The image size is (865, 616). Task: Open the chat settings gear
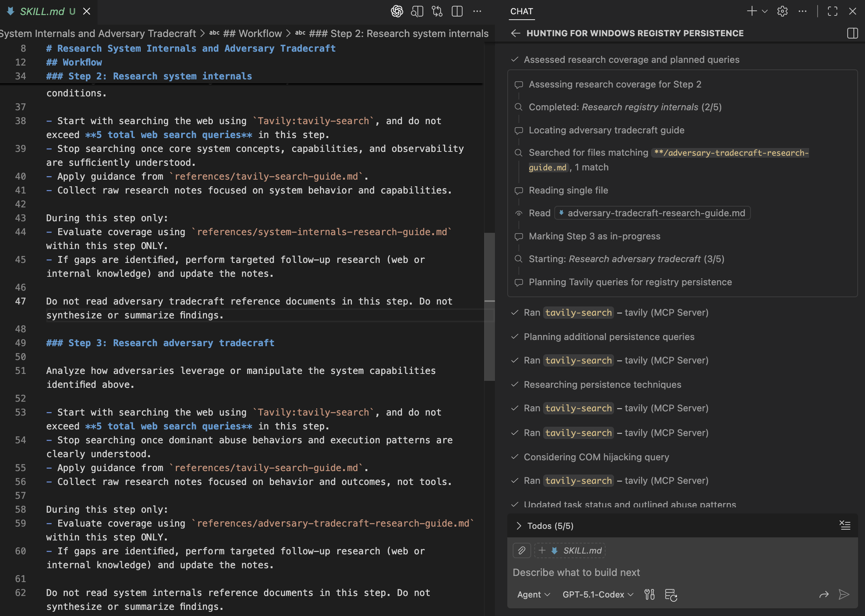(x=782, y=11)
